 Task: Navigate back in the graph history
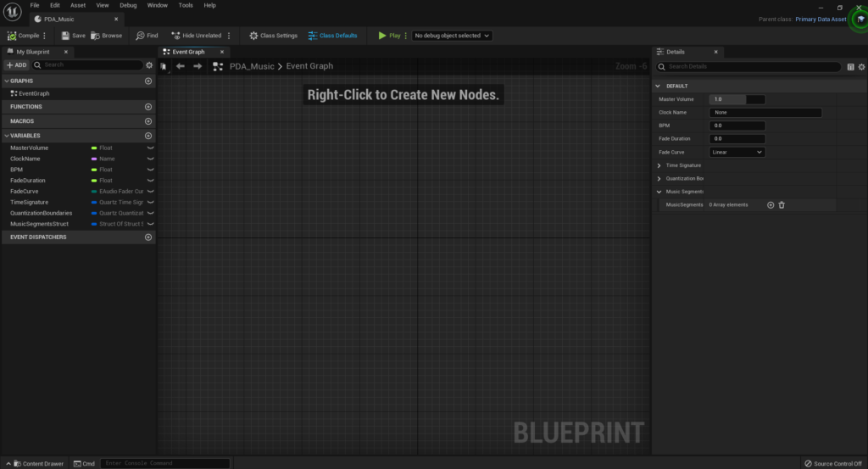[x=180, y=66]
